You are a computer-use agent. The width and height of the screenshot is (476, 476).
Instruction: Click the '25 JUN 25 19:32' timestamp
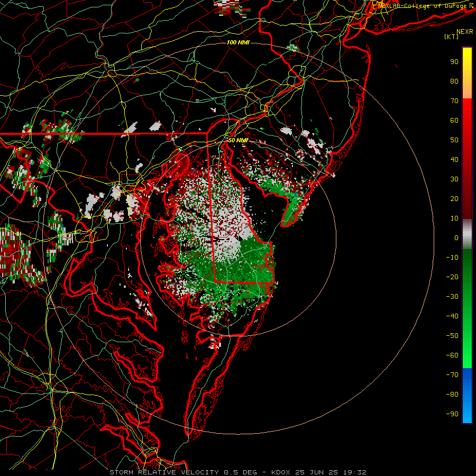[x=331, y=472]
